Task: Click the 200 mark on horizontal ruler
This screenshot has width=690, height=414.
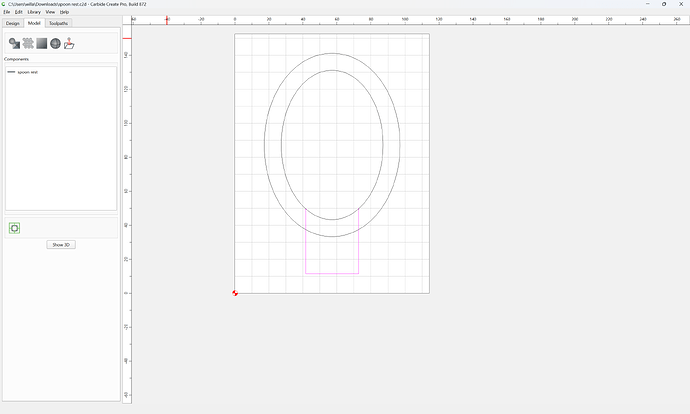Action: (x=575, y=19)
